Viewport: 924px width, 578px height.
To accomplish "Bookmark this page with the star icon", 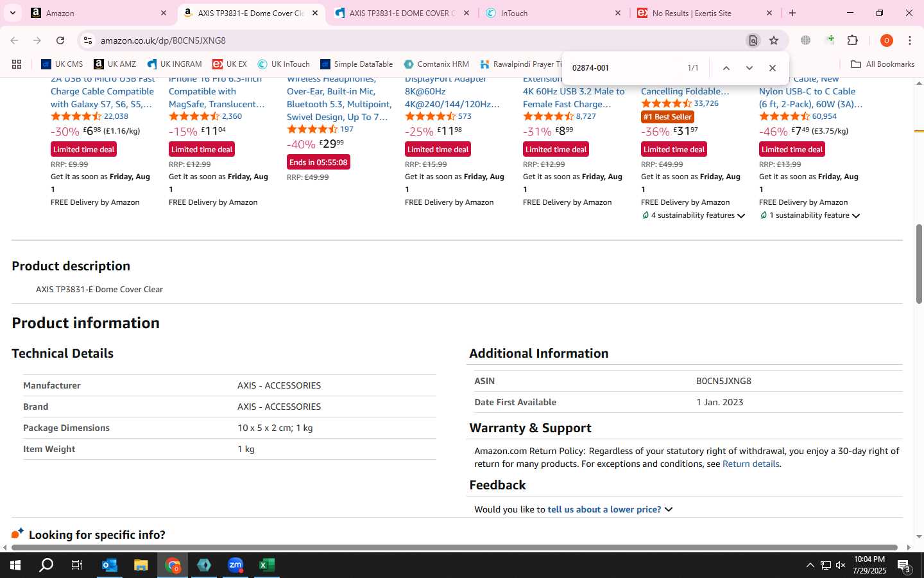I will pos(774,40).
